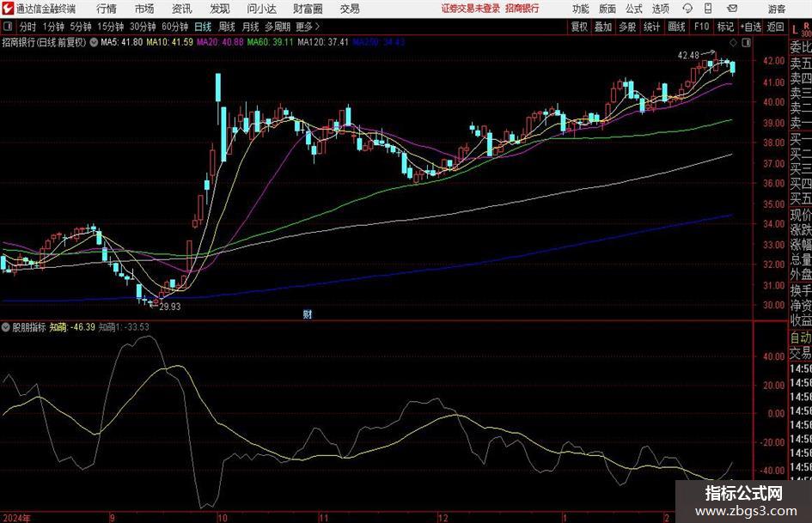Expand the 更多 period options
Viewport: 812px width, 523px height.
308,27
